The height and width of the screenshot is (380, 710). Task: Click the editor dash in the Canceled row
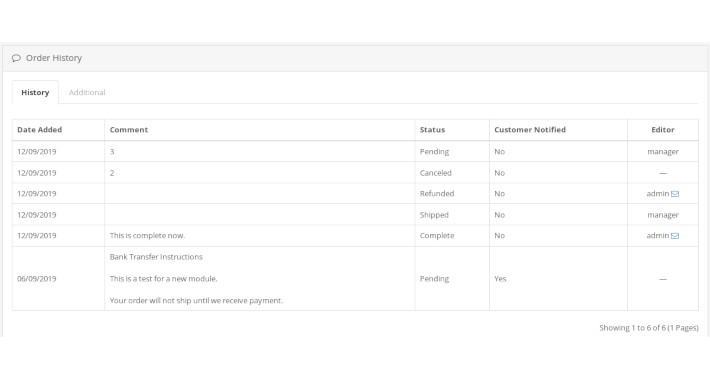point(662,173)
